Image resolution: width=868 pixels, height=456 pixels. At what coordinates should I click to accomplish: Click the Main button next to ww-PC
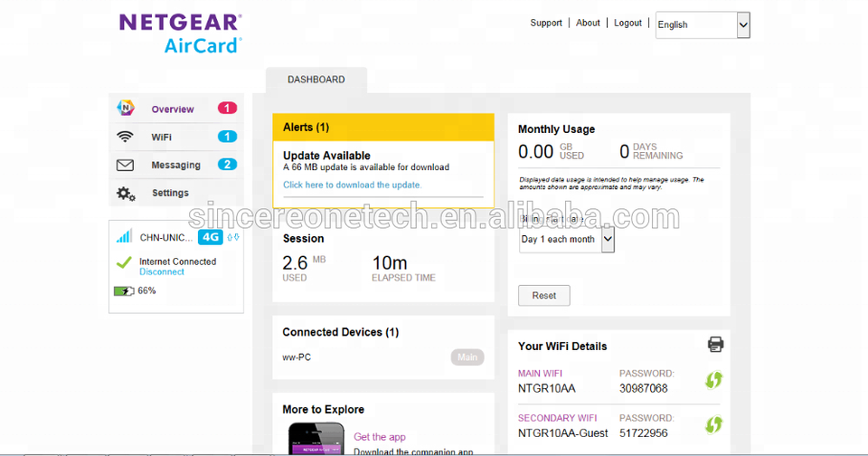click(x=467, y=357)
